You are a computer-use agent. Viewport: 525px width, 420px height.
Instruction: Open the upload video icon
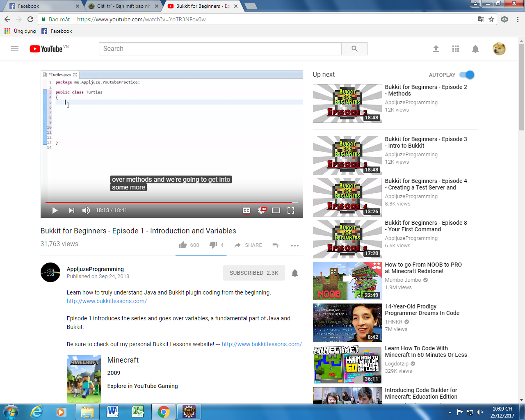(436, 49)
